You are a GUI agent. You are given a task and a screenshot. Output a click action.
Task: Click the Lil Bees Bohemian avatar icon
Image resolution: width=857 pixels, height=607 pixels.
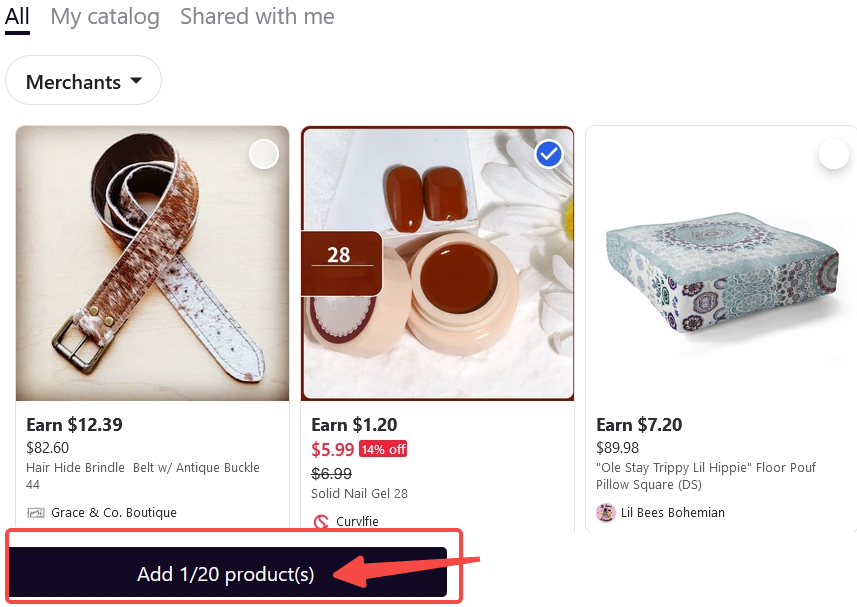point(606,512)
